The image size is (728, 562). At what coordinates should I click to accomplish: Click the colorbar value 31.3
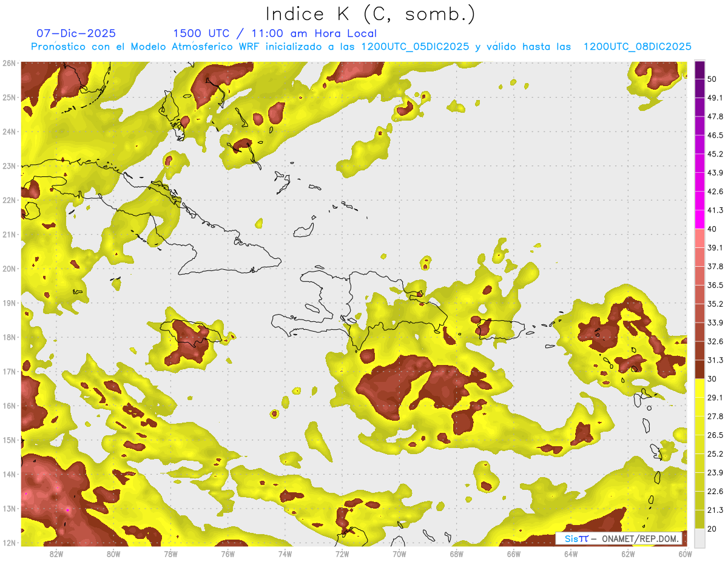[715, 360]
